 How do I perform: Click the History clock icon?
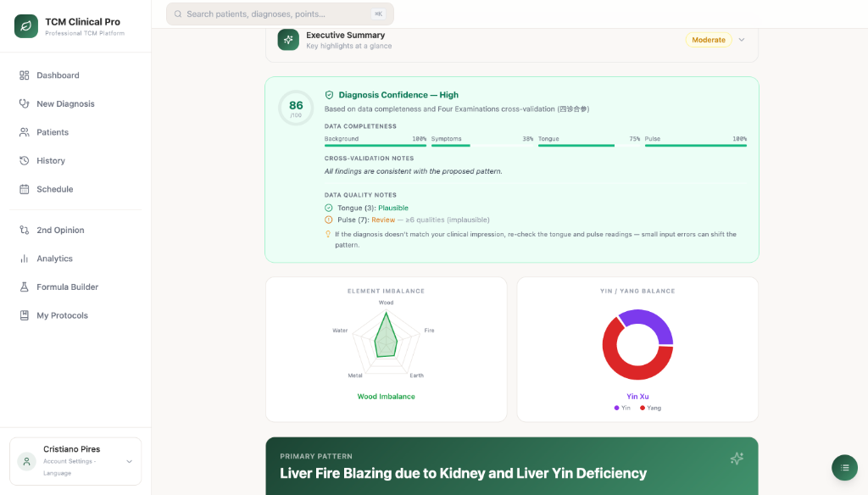tap(25, 160)
